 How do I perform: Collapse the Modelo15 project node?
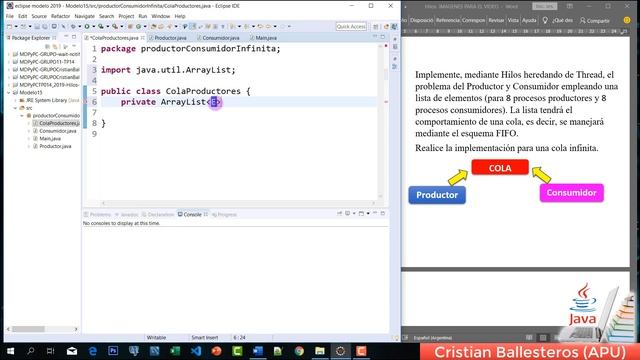click(9, 93)
